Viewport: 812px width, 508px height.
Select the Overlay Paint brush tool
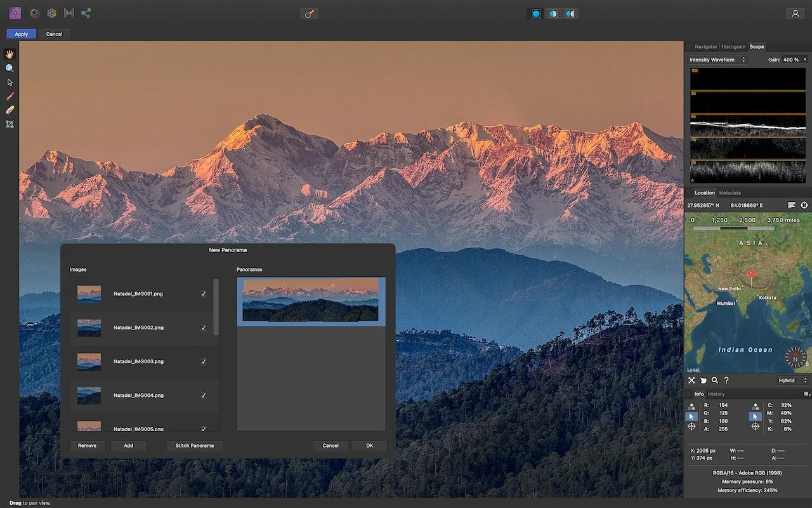[10, 97]
